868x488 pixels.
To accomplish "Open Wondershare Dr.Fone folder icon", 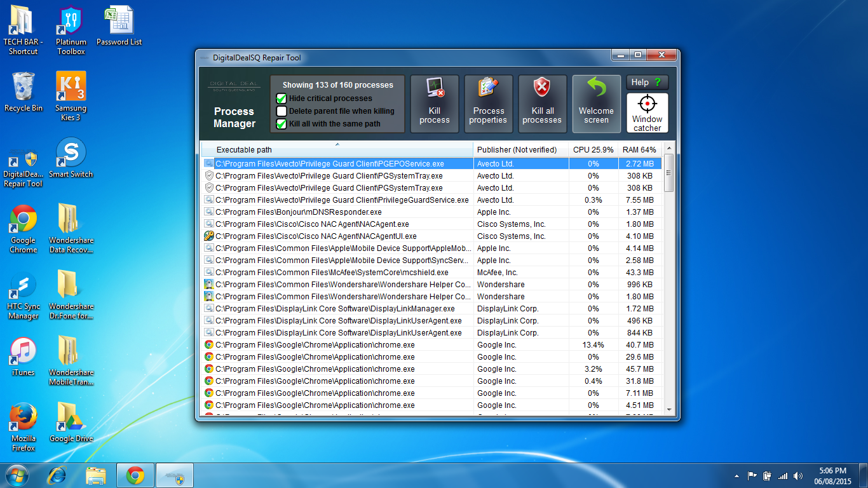I will (x=71, y=295).
